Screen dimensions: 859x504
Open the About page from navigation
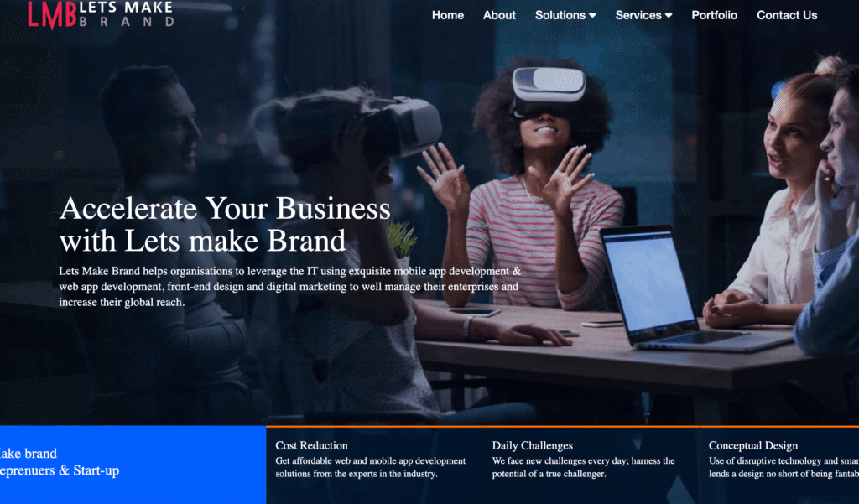(x=499, y=15)
